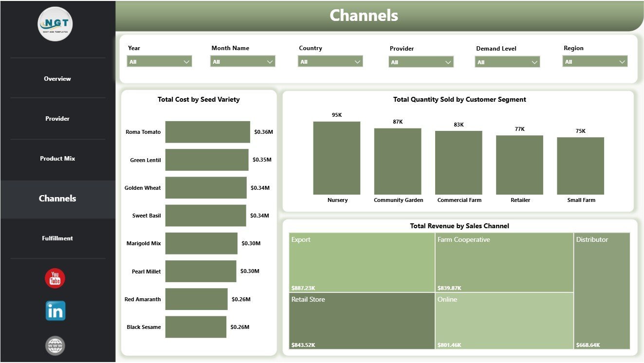Open the Country filter dropdown
The width and height of the screenshot is (644, 363).
click(330, 61)
